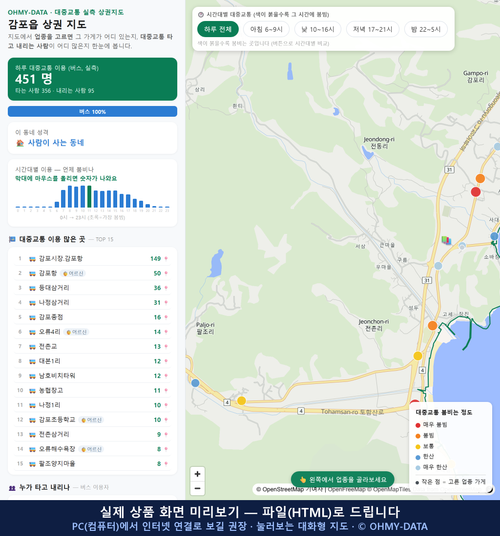
Task: Click the yellow 보통 legend swatch
Action: [418, 446]
